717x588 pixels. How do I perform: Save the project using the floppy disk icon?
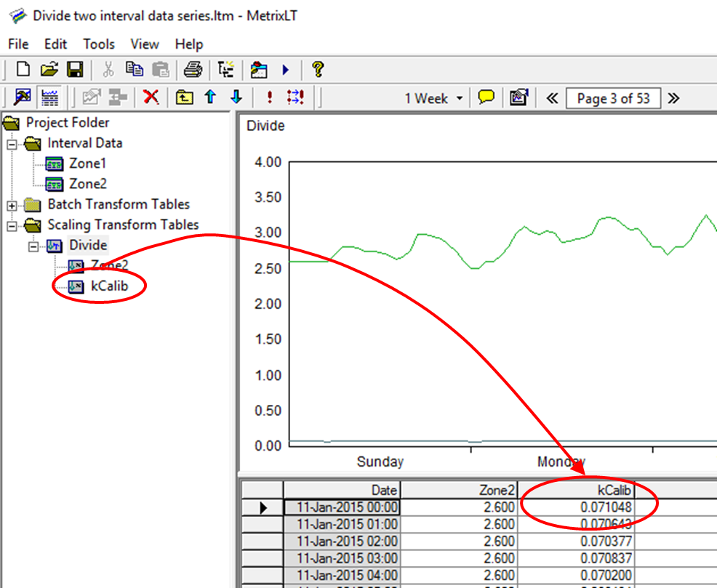click(73, 70)
